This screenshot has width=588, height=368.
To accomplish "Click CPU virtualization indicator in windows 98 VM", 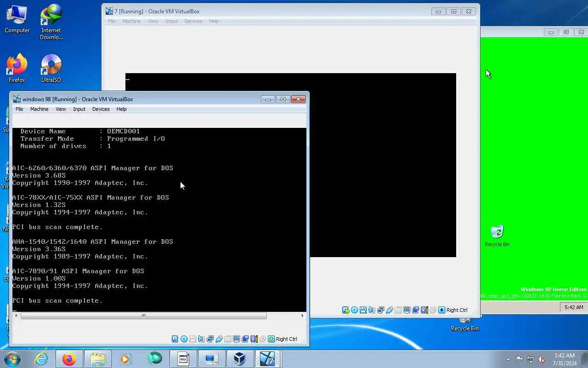I will click(254, 339).
